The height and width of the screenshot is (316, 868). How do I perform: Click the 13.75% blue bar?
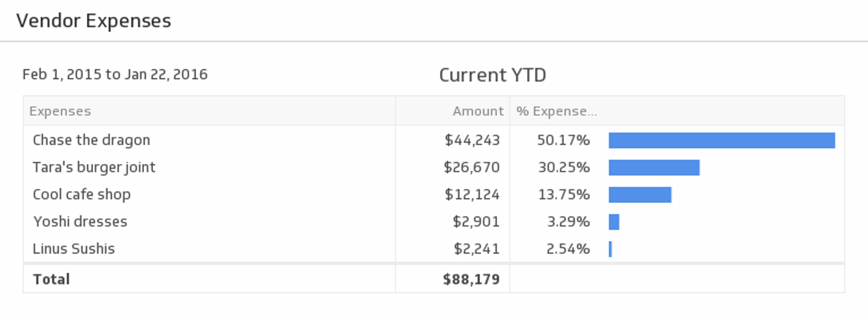point(640,195)
